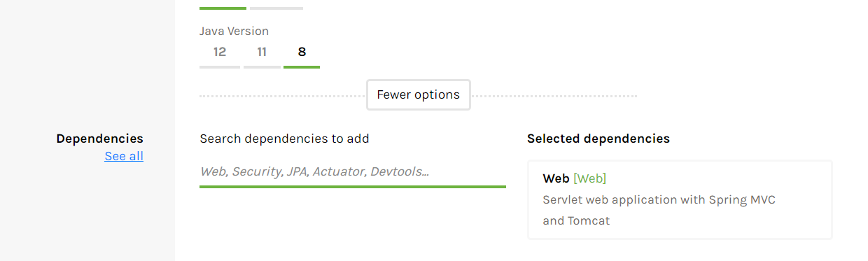Click the gray underline below version 12
This screenshot has width=868, height=261.
(x=220, y=67)
